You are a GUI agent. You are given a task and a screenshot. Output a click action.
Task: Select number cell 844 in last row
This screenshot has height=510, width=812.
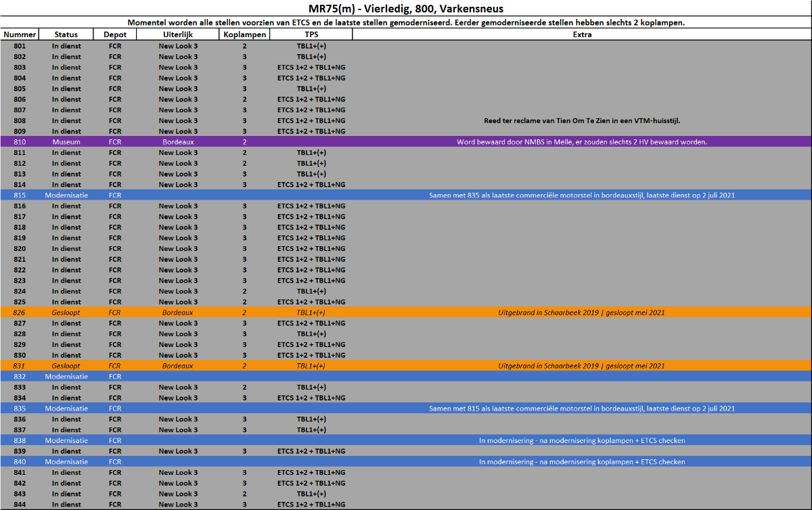(19, 505)
